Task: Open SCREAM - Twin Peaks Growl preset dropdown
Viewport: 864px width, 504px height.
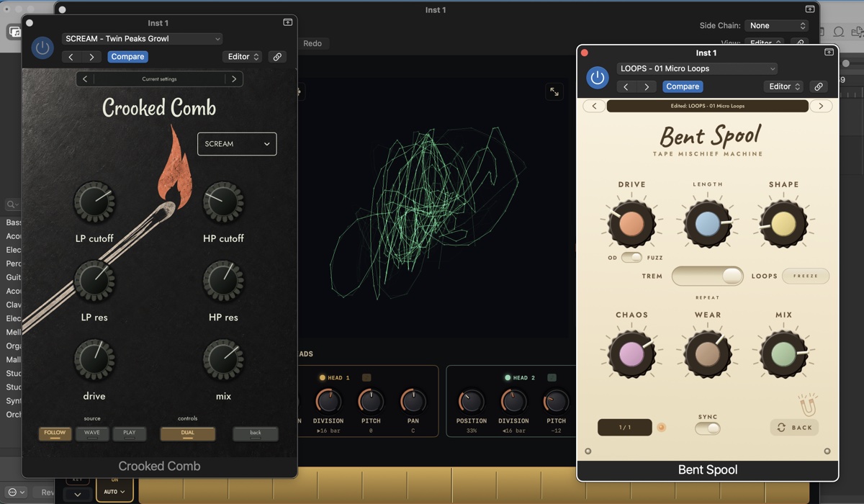Action: pos(143,39)
